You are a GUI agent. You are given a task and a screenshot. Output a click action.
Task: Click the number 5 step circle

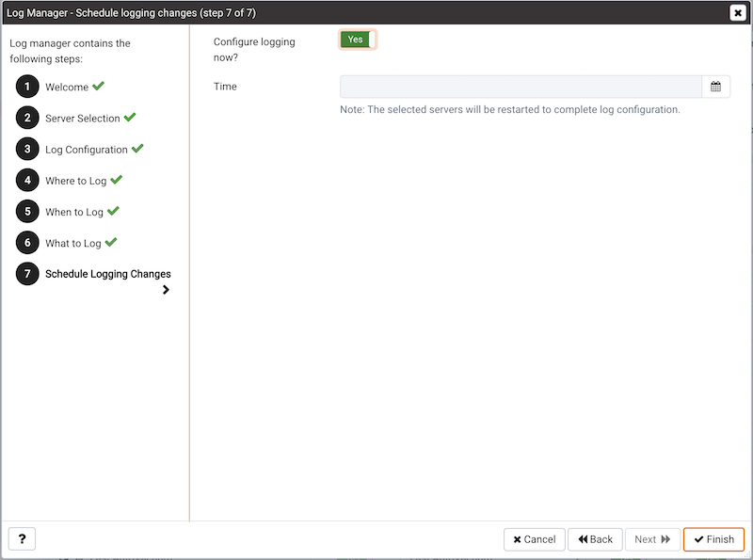(27, 212)
